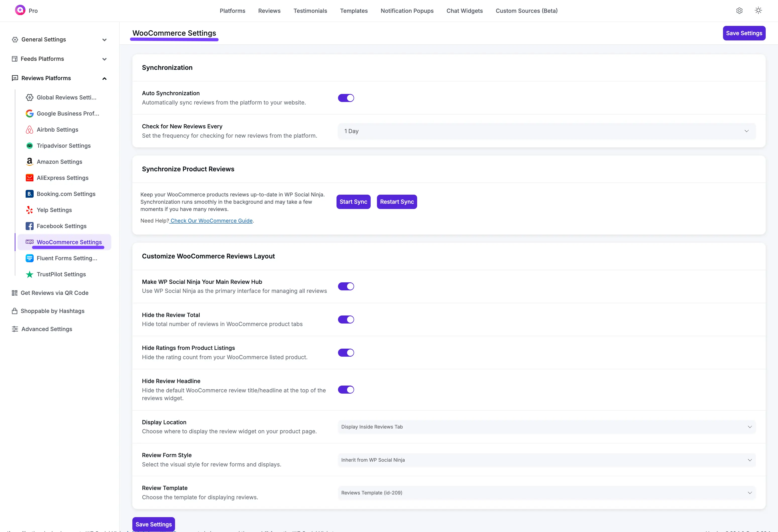
Task: Click the Start Sync button
Action: tap(353, 201)
